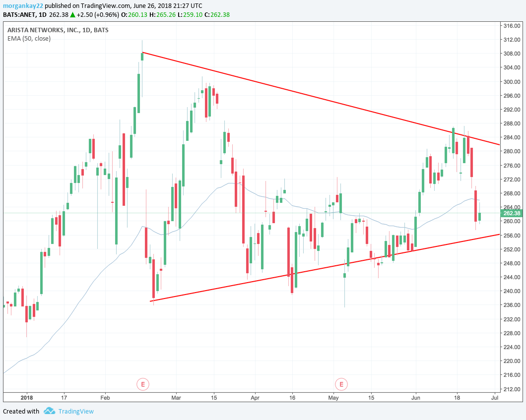The height and width of the screenshot is (420, 526).
Task: Click the C:262.38 close value in header
Action: click(217, 15)
